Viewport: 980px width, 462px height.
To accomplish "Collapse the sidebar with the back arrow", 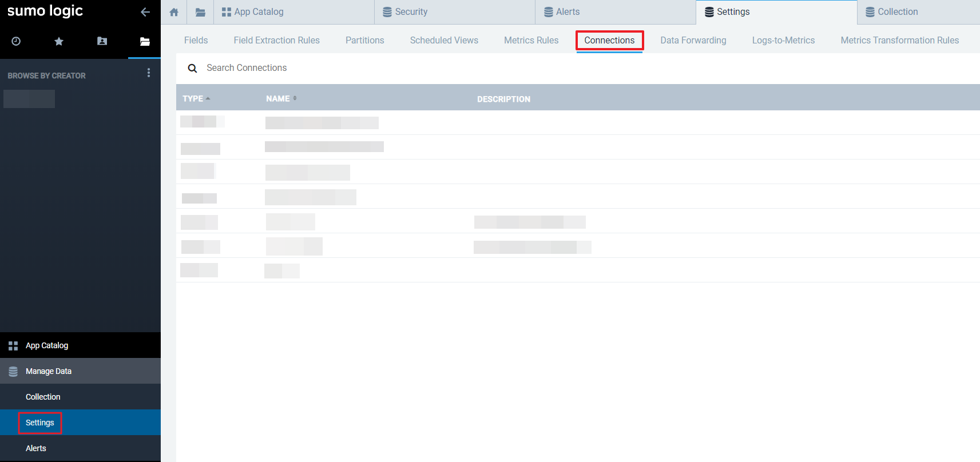I will pyautogui.click(x=145, y=12).
